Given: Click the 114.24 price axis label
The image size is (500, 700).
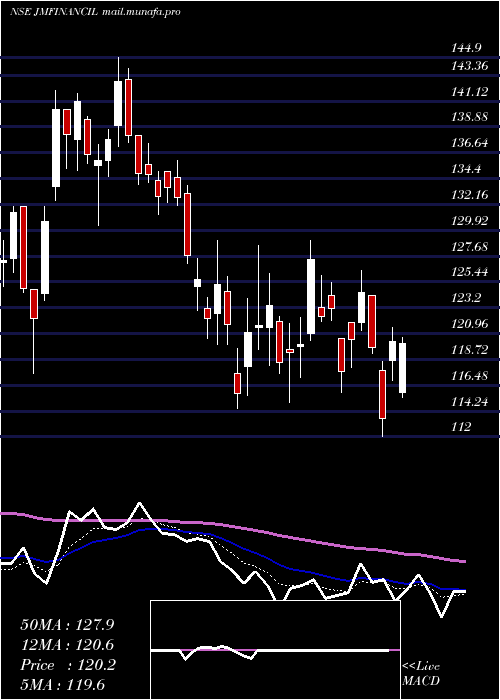Looking at the screenshot, I should coord(469,401).
